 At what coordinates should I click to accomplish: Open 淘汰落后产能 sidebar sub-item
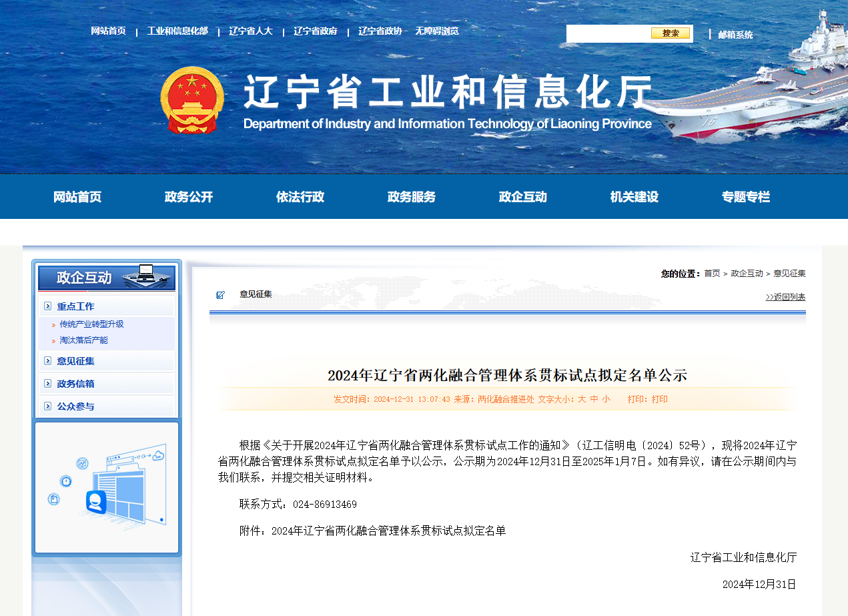click(x=83, y=340)
